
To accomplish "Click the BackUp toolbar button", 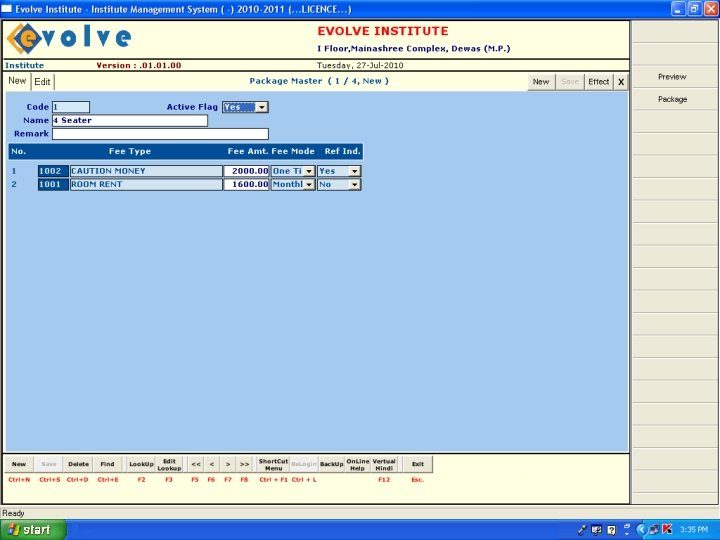I will click(332, 464).
